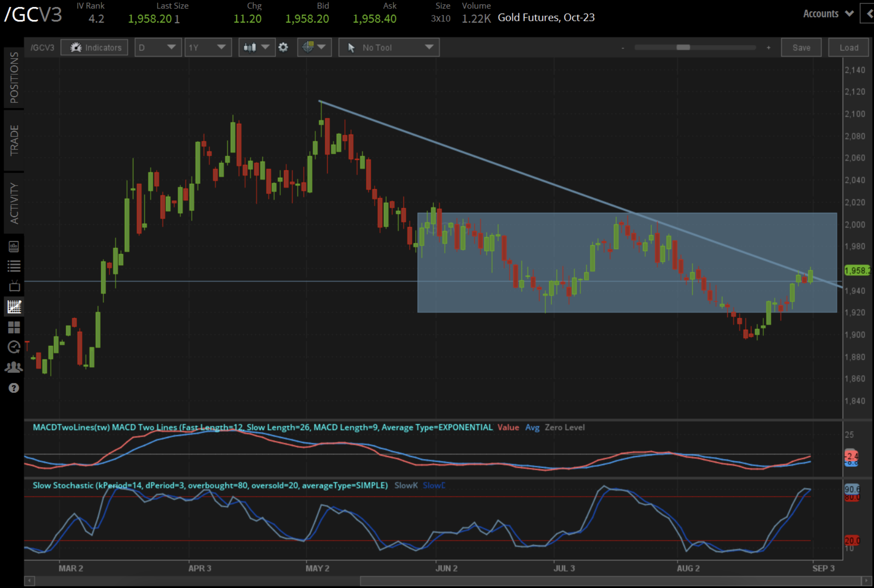The width and height of the screenshot is (874, 588).
Task: Expand the candlestick chart style dropdown
Action: pyautogui.click(x=257, y=47)
